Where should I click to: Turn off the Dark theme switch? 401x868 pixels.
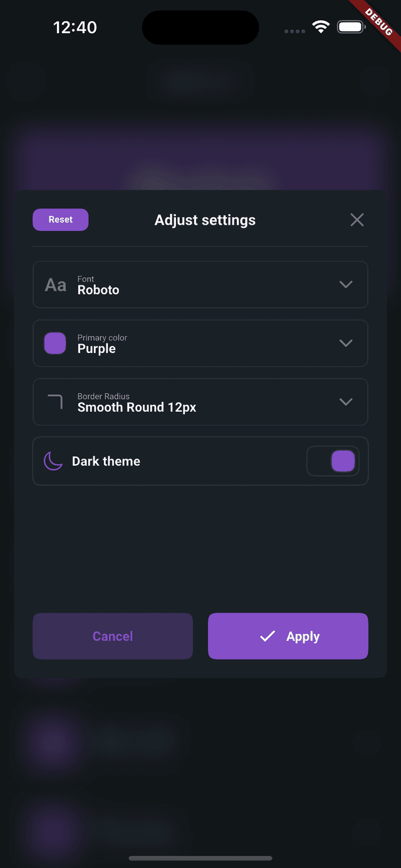pos(333,461)
